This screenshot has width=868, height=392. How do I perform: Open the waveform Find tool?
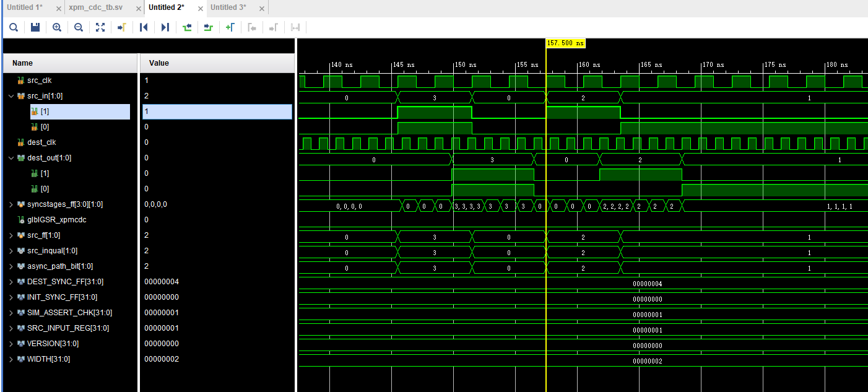pos(13,27)
